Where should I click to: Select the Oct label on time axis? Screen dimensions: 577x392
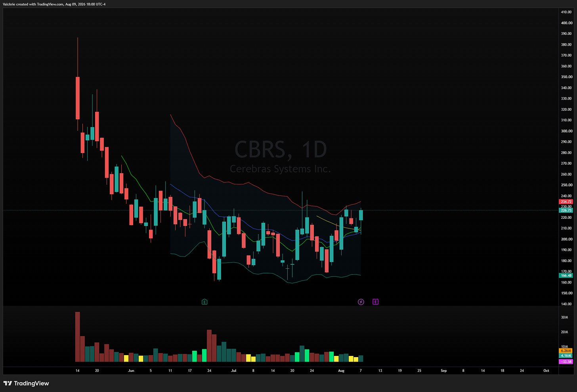546,371
